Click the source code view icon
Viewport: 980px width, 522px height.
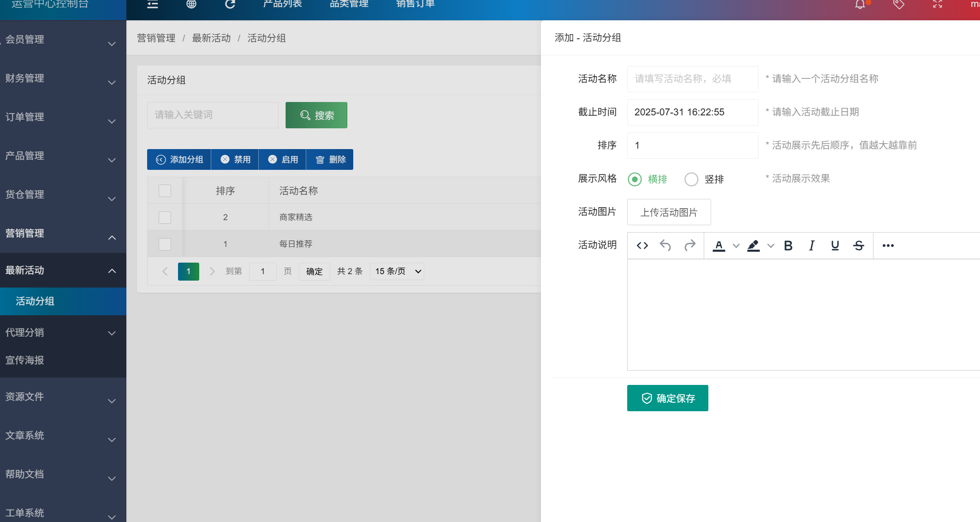642,246
